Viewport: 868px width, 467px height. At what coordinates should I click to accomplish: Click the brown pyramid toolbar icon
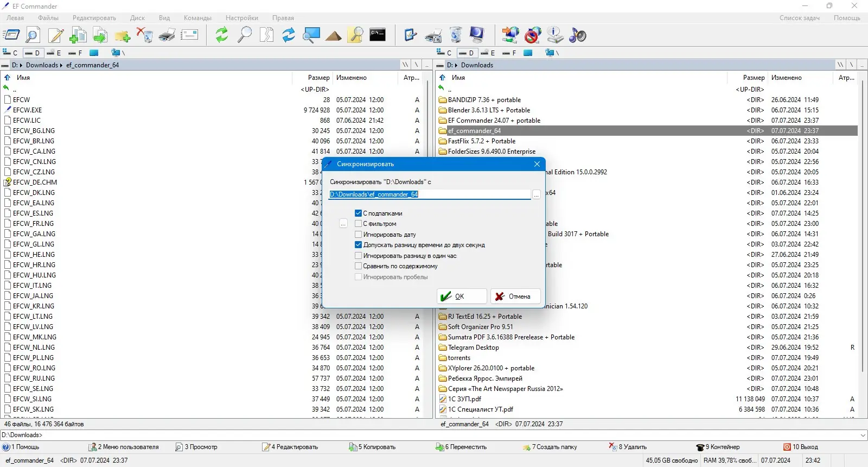tap(334, 36)
